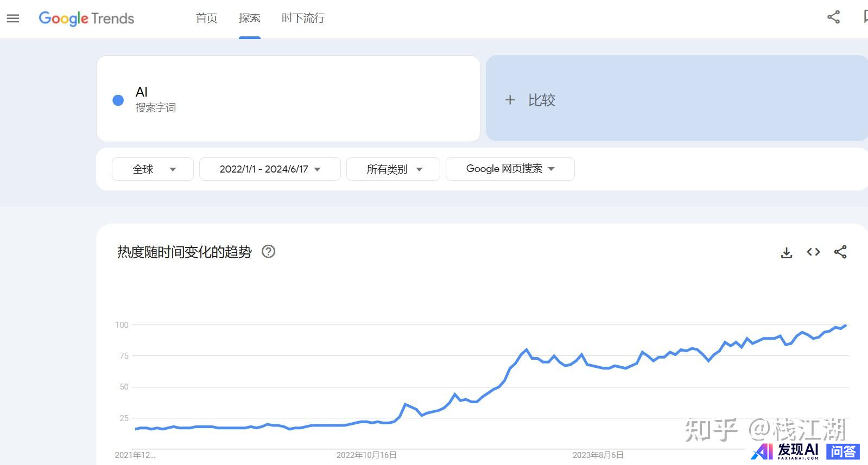Expand the 全球 region dropdown
Screen dimensions: 868x465
point(153,169)
